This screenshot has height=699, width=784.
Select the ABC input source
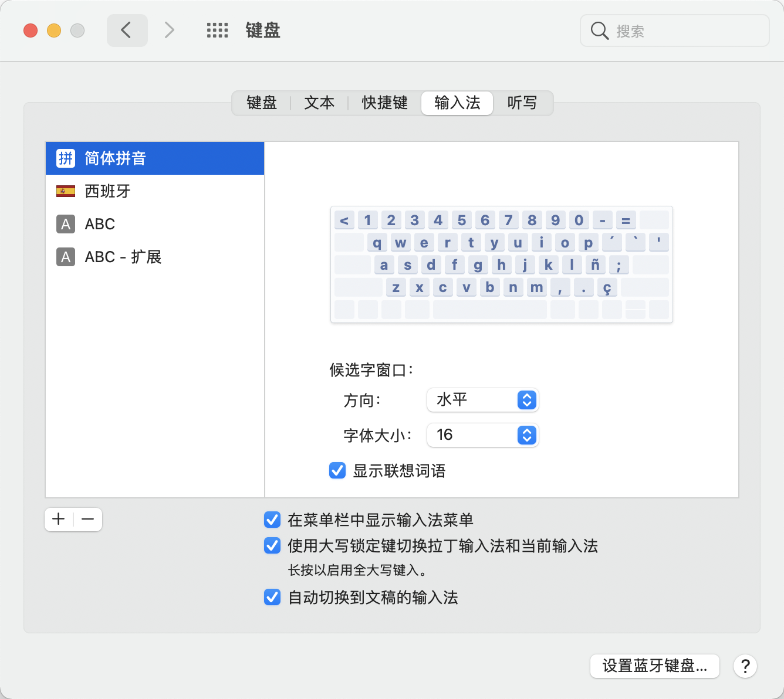click(x=155, y=224)
